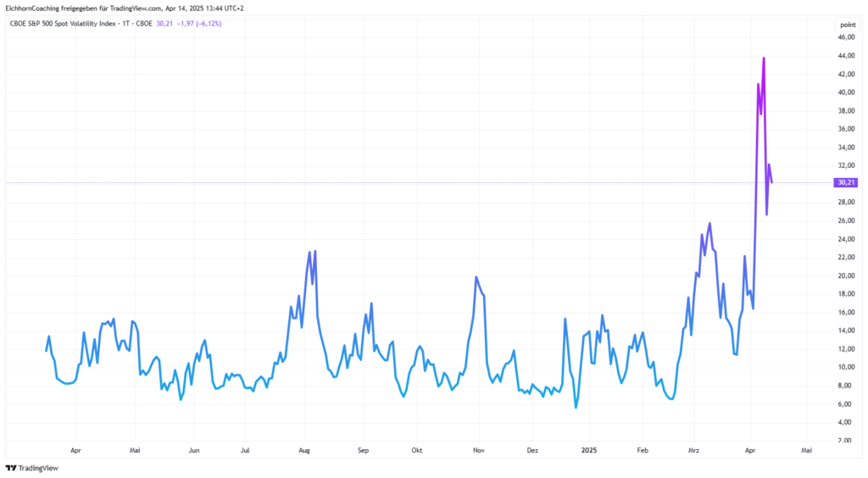Click the 38,00 price axis label
Screen dimensions: 868x478
point(846,111)
